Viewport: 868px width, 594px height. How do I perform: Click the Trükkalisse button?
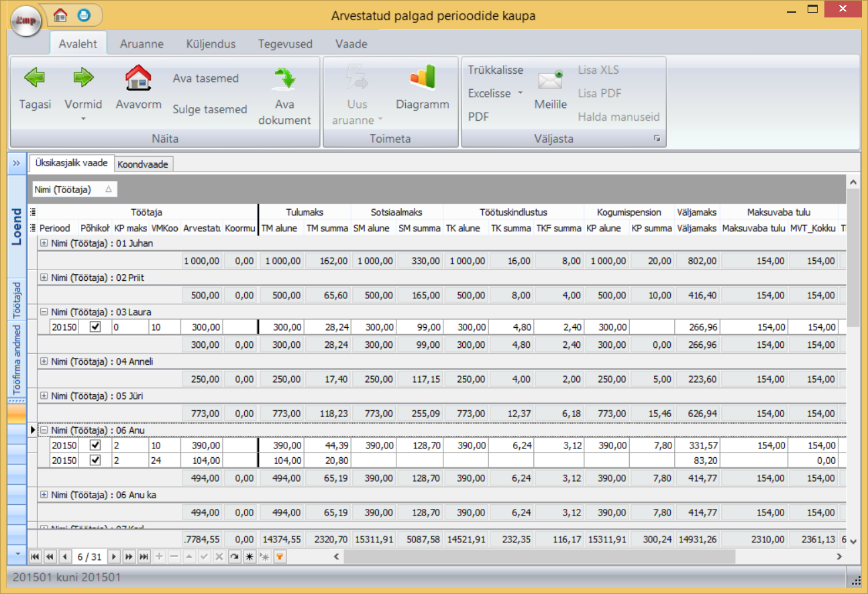coord(495,70)
